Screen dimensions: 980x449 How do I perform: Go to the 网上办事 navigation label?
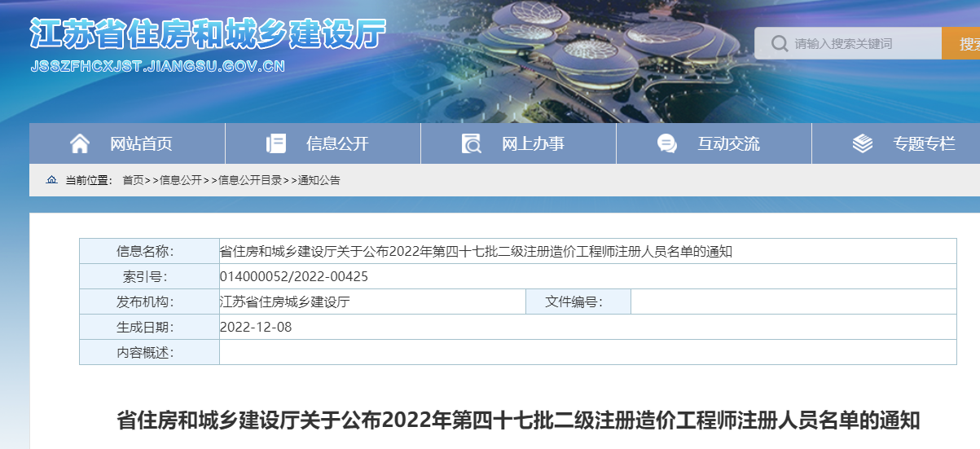(x=533, y=144)
